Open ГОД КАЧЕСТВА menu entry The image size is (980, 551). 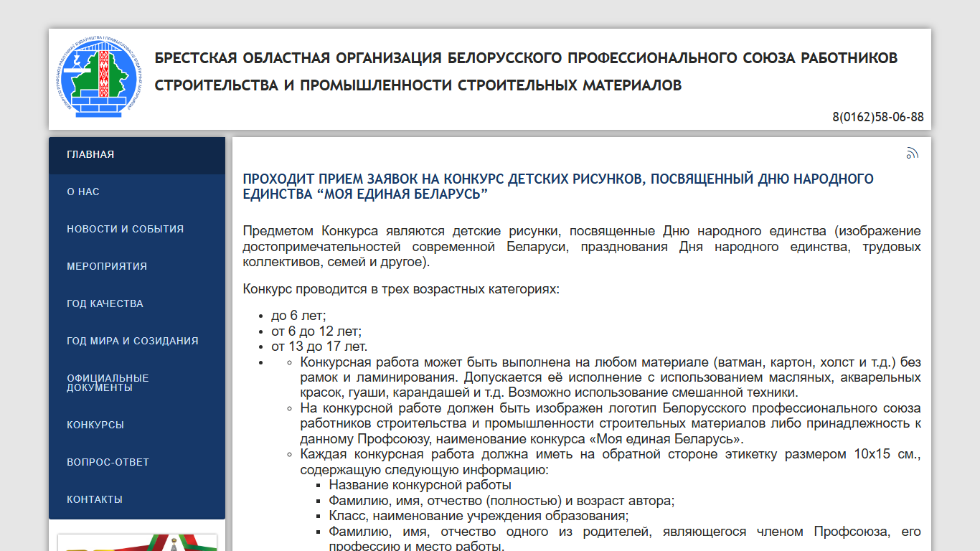(x=137, y=304)
